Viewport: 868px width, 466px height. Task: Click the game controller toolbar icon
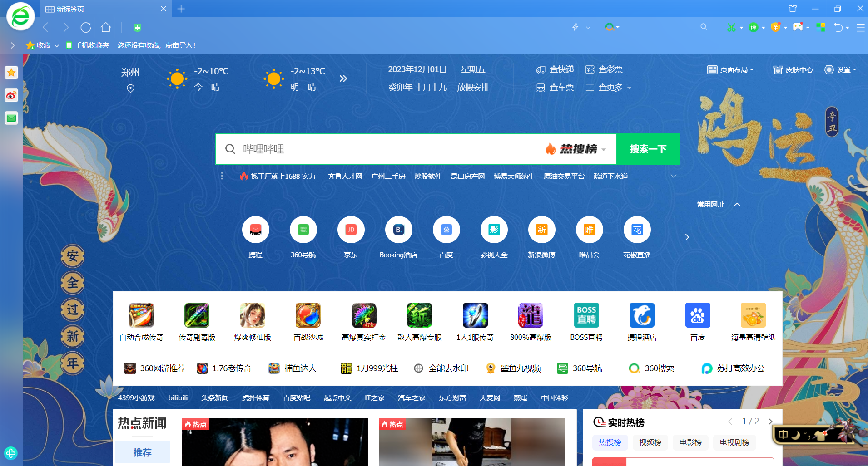798,27
